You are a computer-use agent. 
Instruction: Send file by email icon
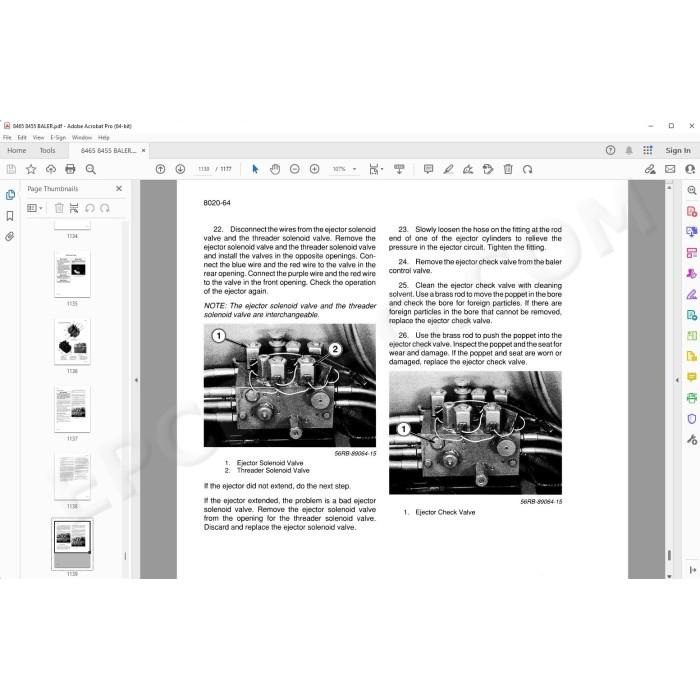[670, 169]
